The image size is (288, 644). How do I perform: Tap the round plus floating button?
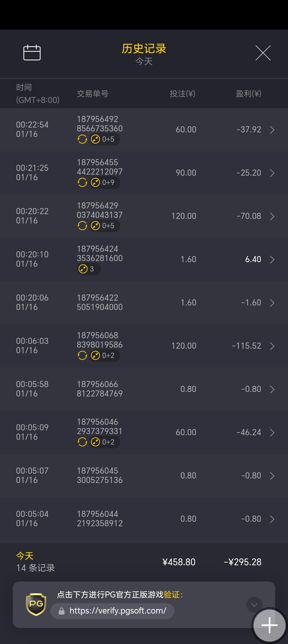click(x=269, y=625)
